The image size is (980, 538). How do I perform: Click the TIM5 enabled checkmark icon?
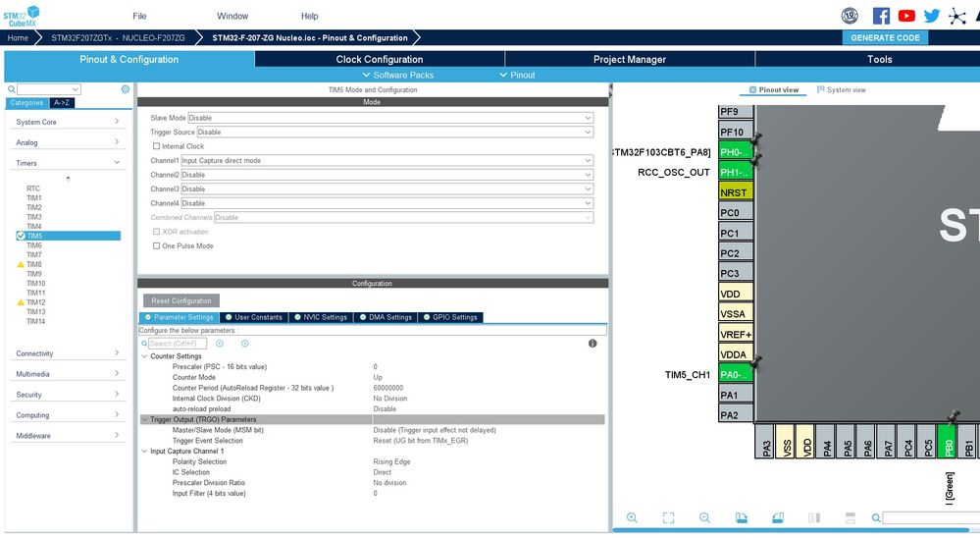click(21, 236)
